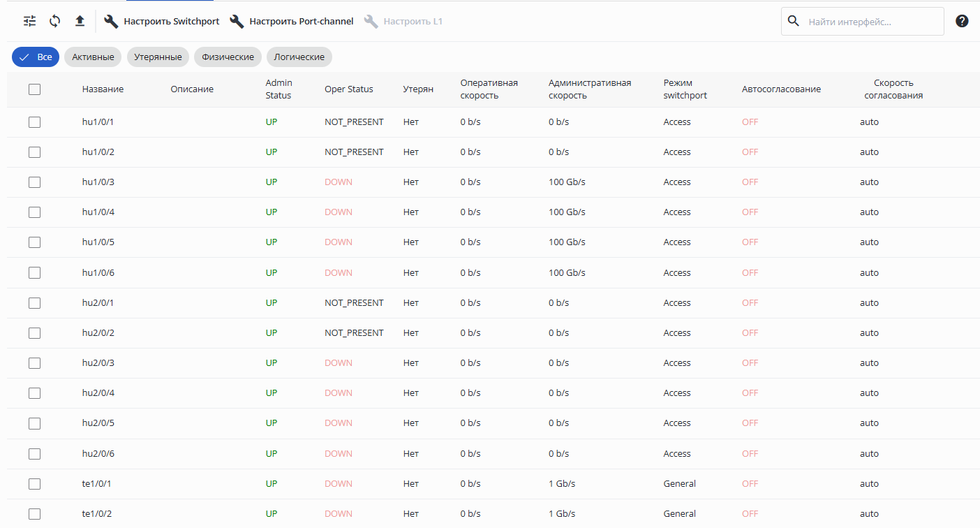This screenshot has width=980, height=528.
Task: Click the upload/export arrow icon
Action: [x=80, y=21]
